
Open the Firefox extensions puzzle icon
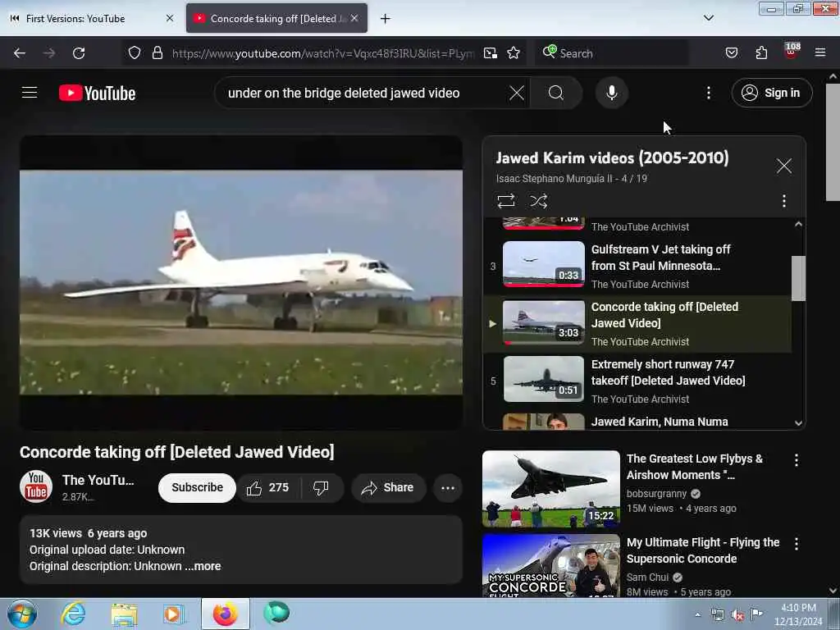point(761,52)
